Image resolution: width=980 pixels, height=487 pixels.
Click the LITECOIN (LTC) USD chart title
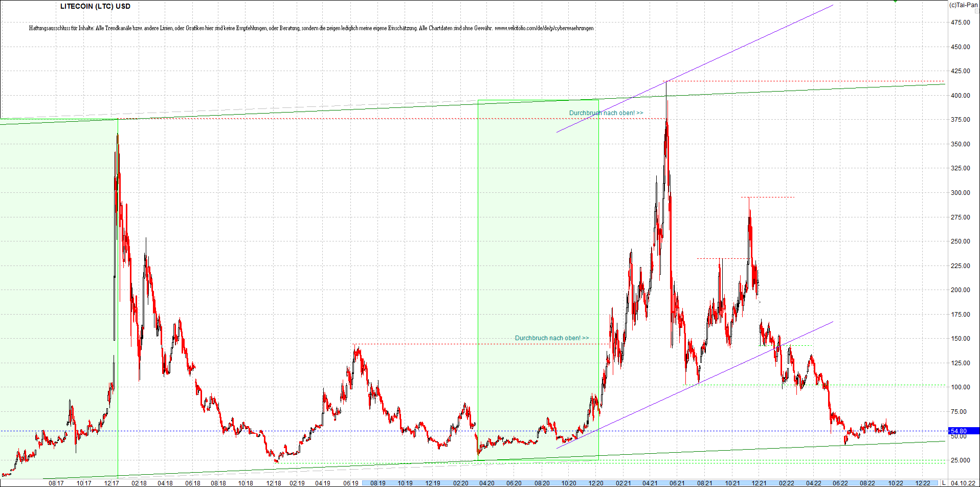95,6
